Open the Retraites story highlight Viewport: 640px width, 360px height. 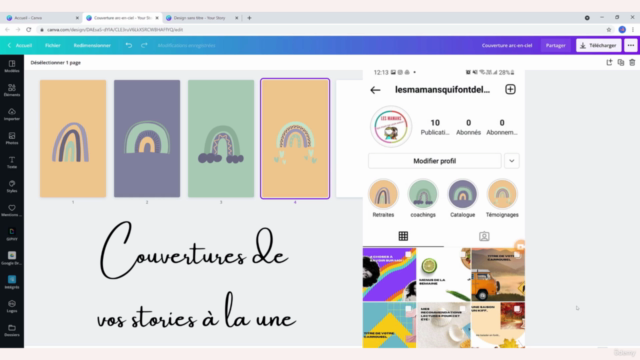tap(383, 195)
